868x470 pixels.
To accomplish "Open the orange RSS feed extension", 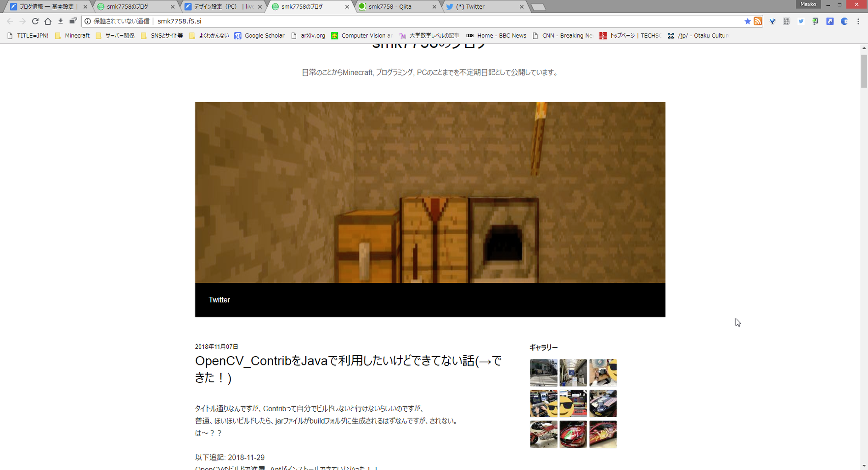I will tap(758, 21).
